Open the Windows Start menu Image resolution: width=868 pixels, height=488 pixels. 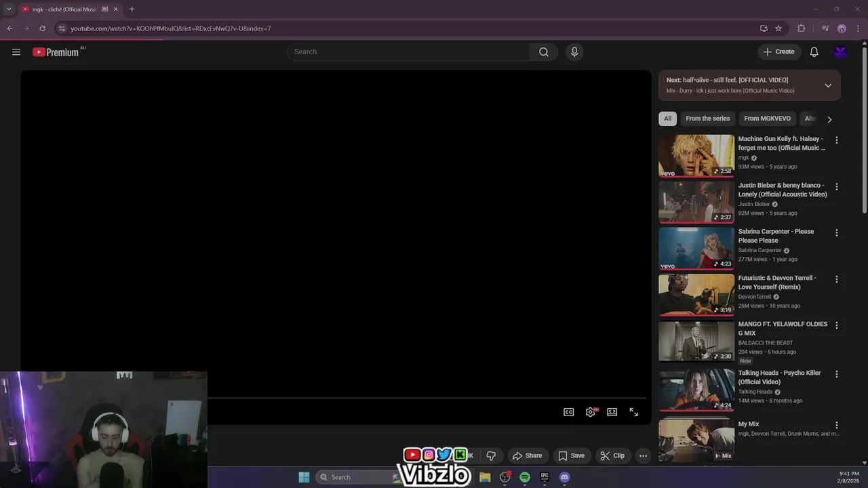click(304, 477)
